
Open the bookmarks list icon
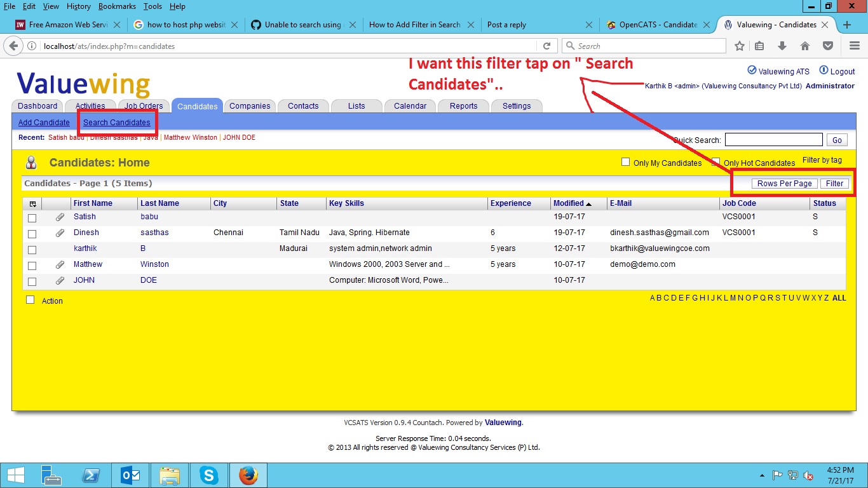[759, 46]
